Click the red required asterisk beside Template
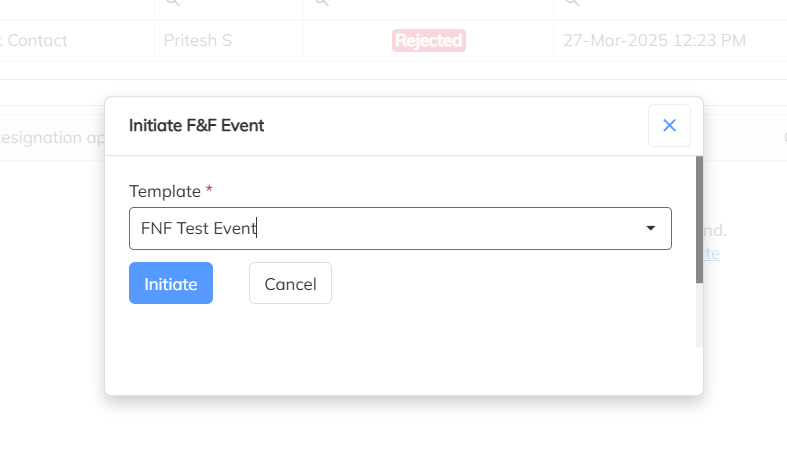 coord(209,189)
